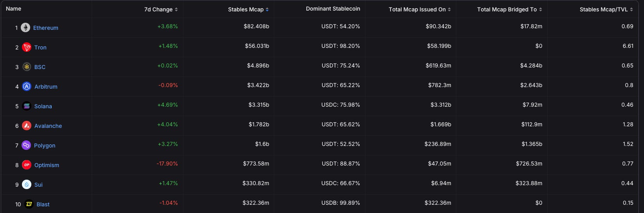Click the Arbitrum logo icon

click(x=27, y=87)
